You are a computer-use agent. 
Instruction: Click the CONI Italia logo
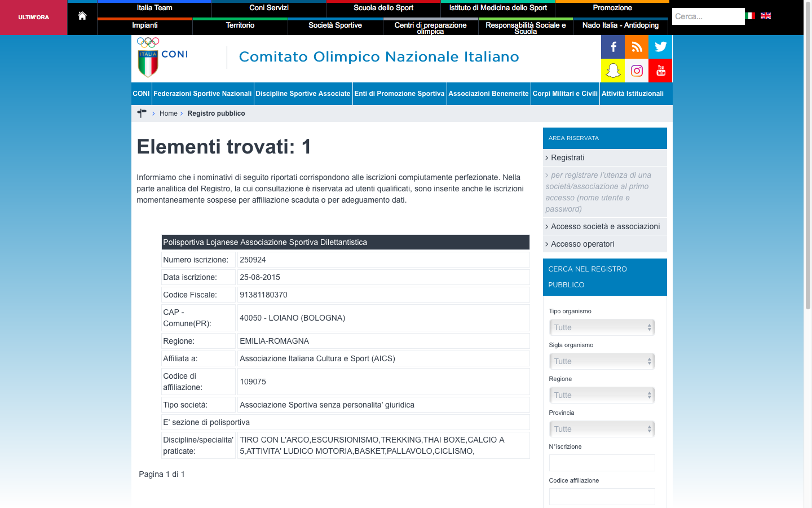162,57
